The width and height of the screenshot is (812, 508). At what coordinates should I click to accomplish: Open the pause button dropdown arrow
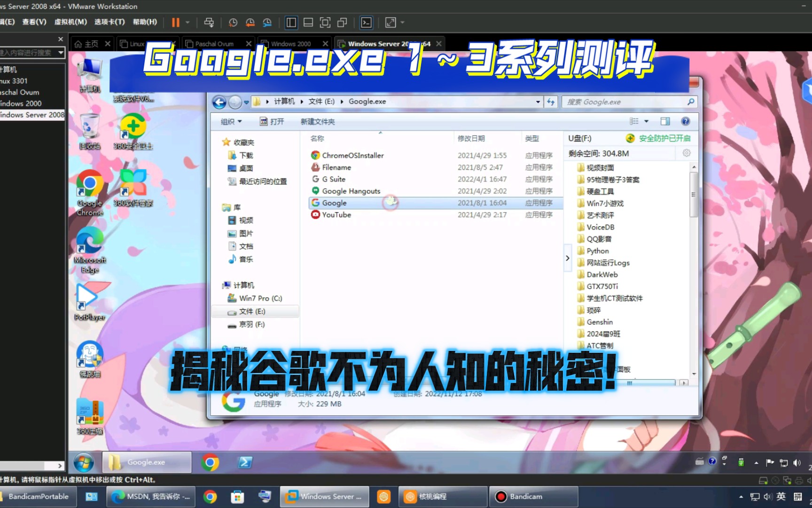coord(187,22)
